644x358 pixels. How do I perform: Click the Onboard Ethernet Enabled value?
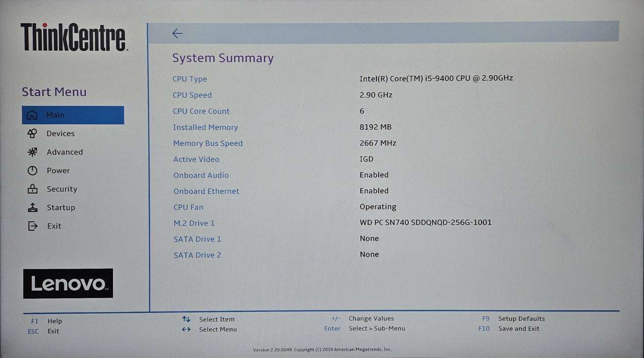point(374,191)
